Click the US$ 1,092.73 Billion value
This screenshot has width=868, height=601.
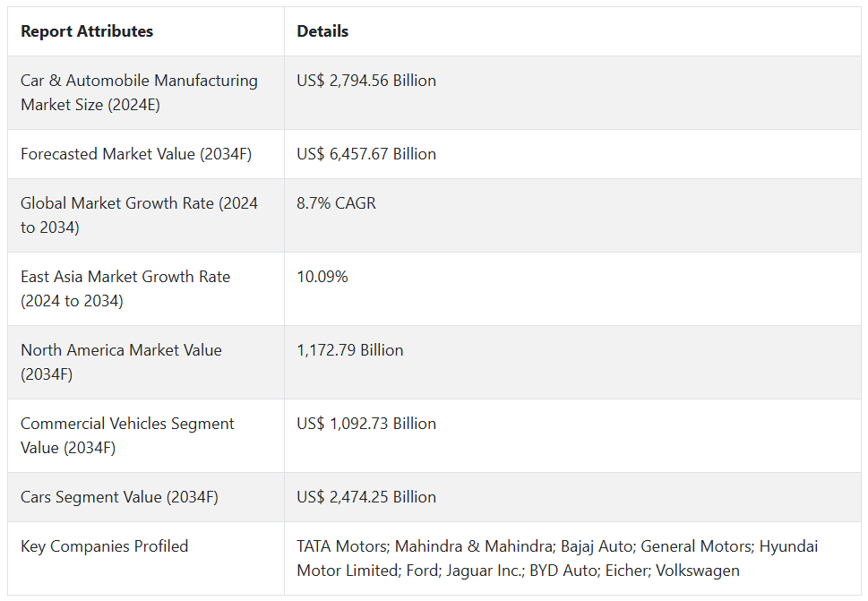click(x=366, y=424)
